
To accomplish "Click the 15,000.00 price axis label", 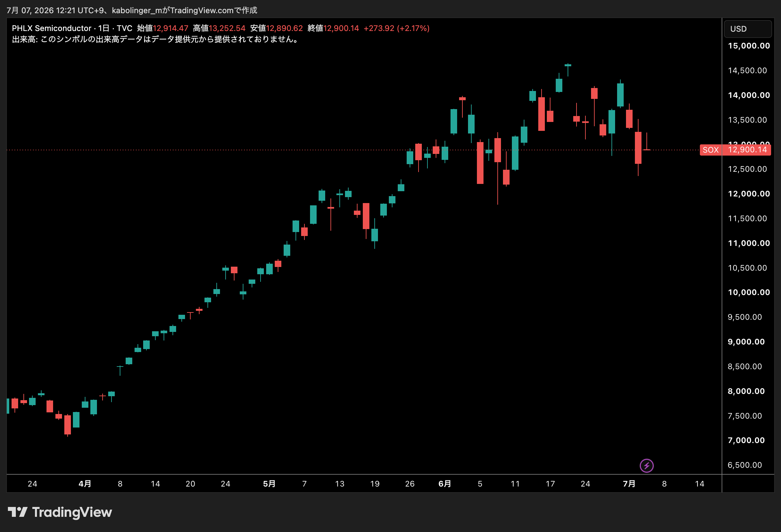I will (749, 46).
